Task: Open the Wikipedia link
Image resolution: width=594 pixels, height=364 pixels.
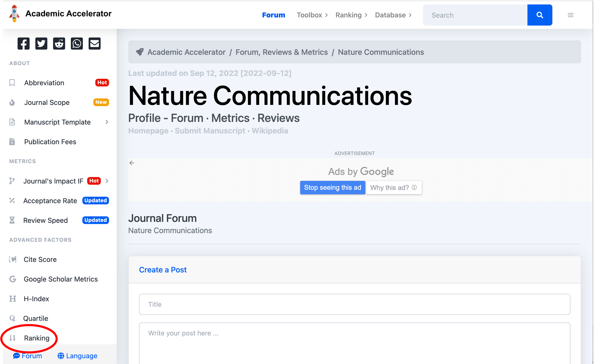Action: 270,131
